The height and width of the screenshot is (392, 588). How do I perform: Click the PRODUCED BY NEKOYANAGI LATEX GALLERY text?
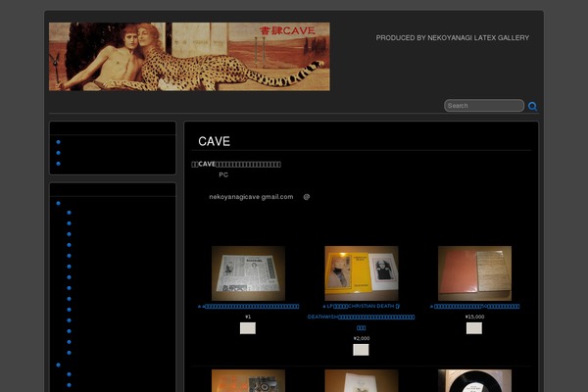452,38
